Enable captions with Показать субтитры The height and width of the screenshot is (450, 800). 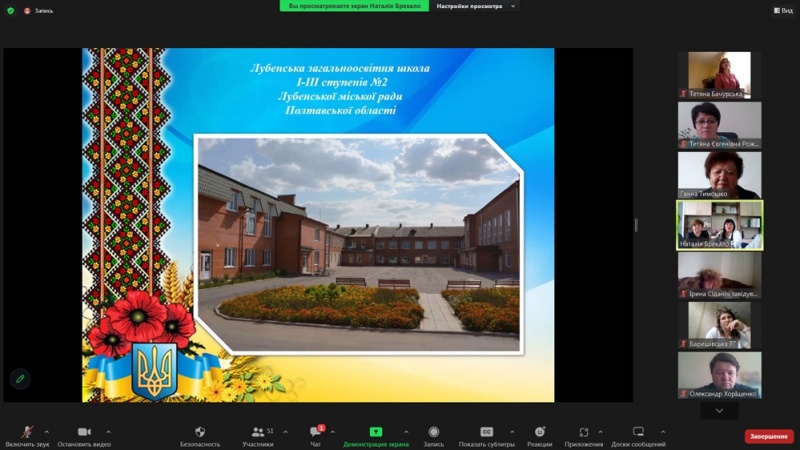487,432
